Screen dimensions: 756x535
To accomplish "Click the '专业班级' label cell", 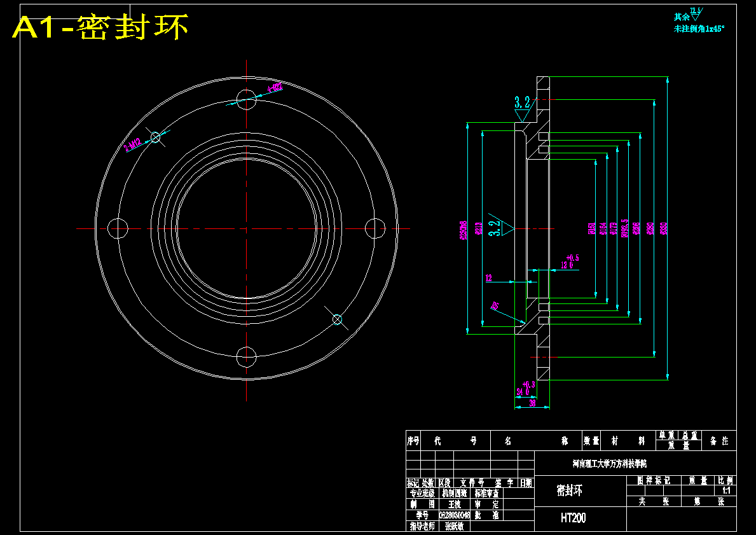I will (x=422, y=493).
